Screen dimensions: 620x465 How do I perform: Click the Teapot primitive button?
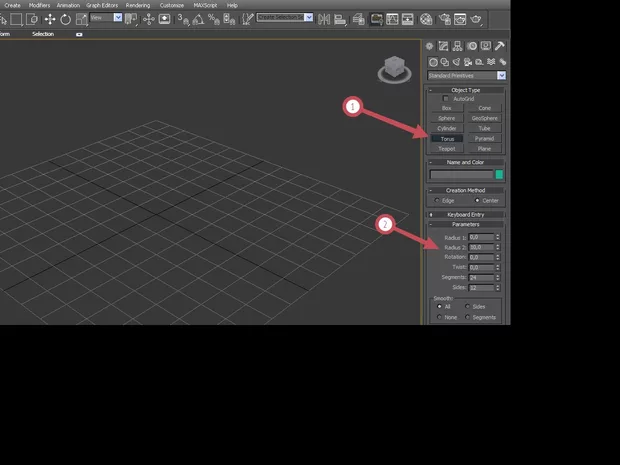pos(447,148)
